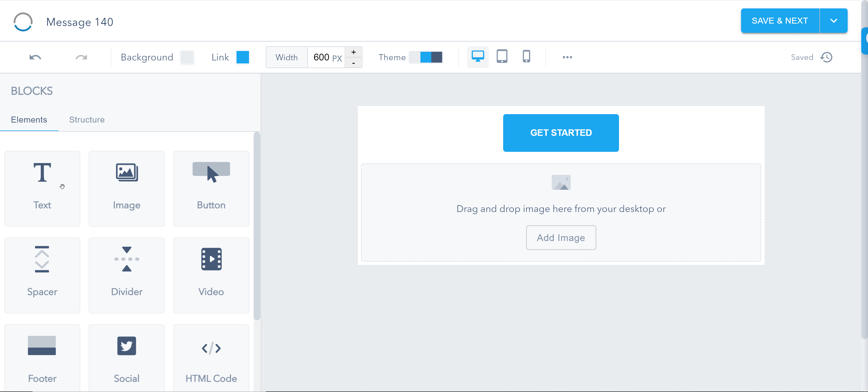This screenshot has width=868, height=392.
Task: Click the Background color swatch
Action: click(188, 57)
